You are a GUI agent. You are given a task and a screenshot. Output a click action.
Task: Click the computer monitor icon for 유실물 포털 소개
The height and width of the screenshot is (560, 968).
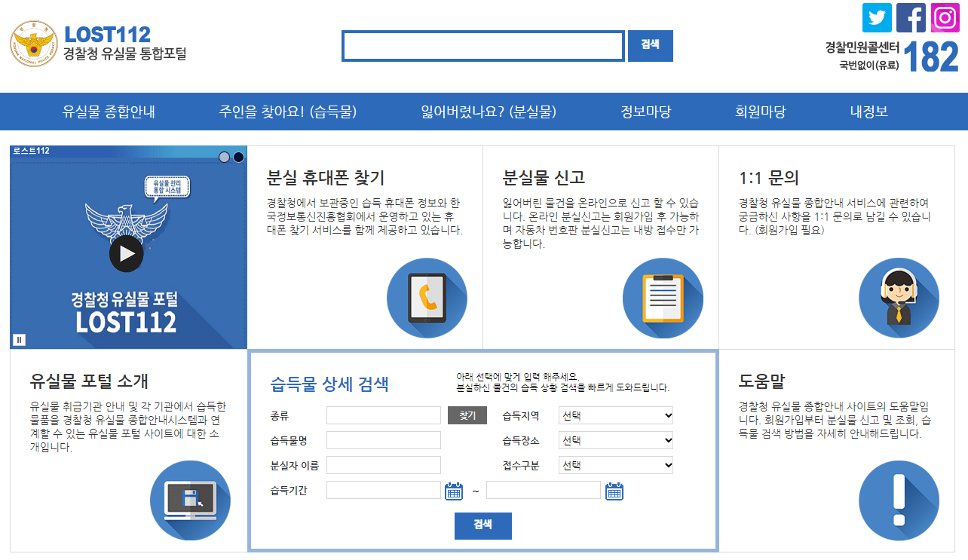point(190,500)
